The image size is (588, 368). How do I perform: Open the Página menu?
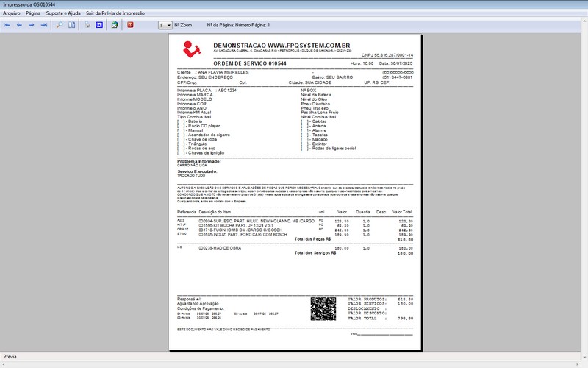click(x=33, y=13)
